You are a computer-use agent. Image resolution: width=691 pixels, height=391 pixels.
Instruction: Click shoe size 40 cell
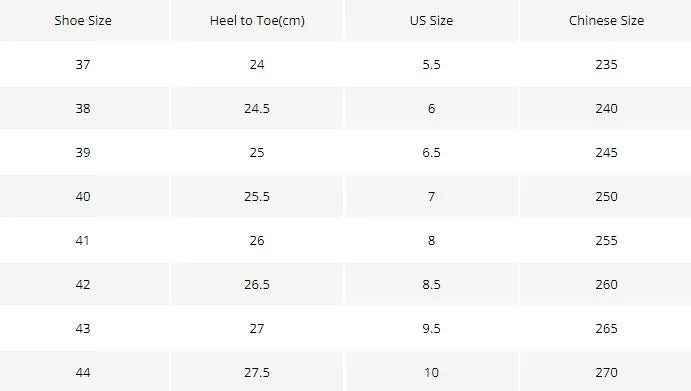click(x=83, y=196)
